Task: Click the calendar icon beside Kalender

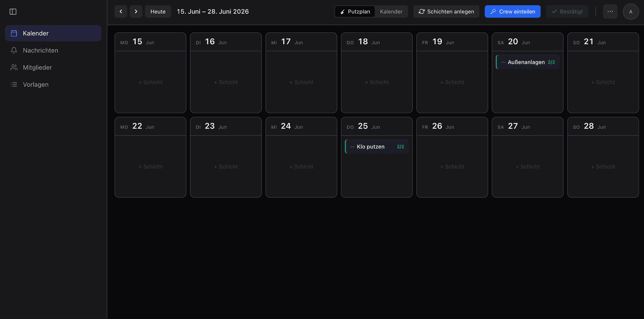Action: 14,33
